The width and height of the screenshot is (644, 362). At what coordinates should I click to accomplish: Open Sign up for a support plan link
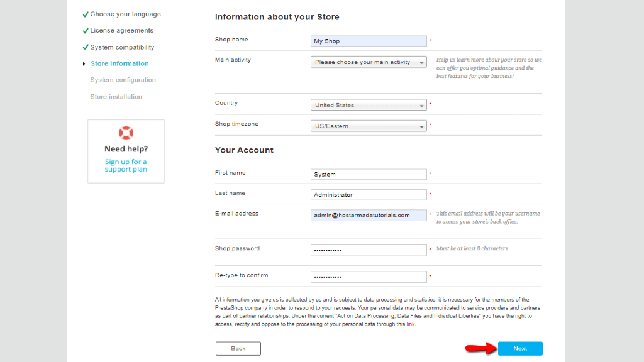[126, 165]
